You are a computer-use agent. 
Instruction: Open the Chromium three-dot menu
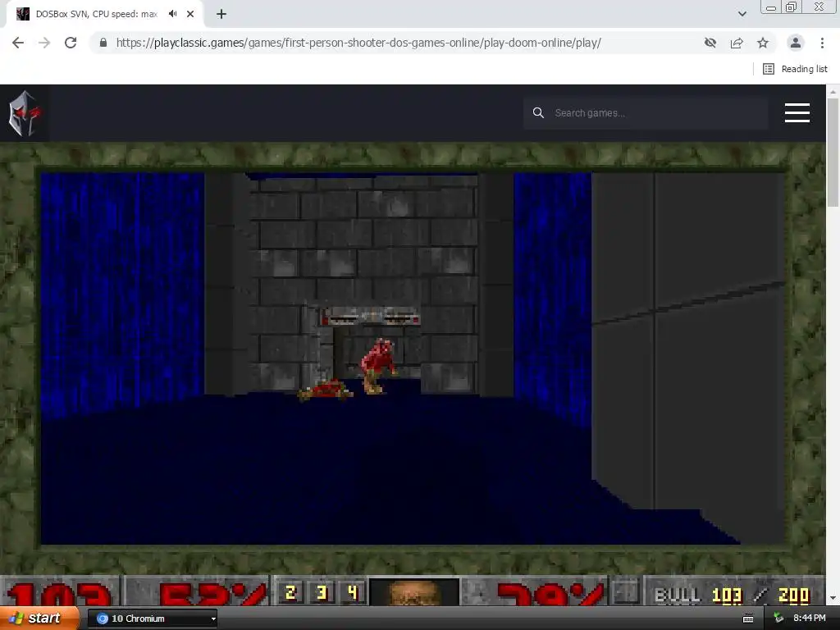822,43
